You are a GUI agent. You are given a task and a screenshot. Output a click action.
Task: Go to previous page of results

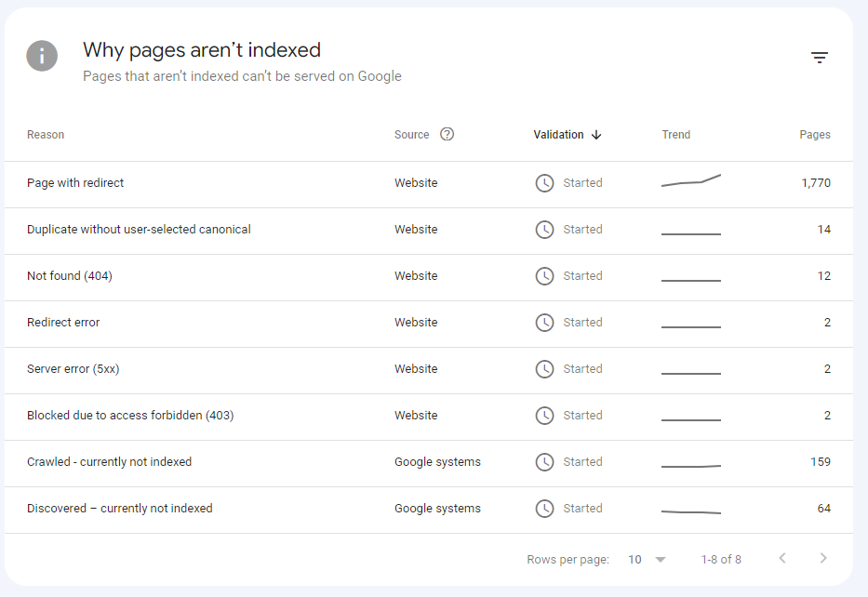coord(782,559)
